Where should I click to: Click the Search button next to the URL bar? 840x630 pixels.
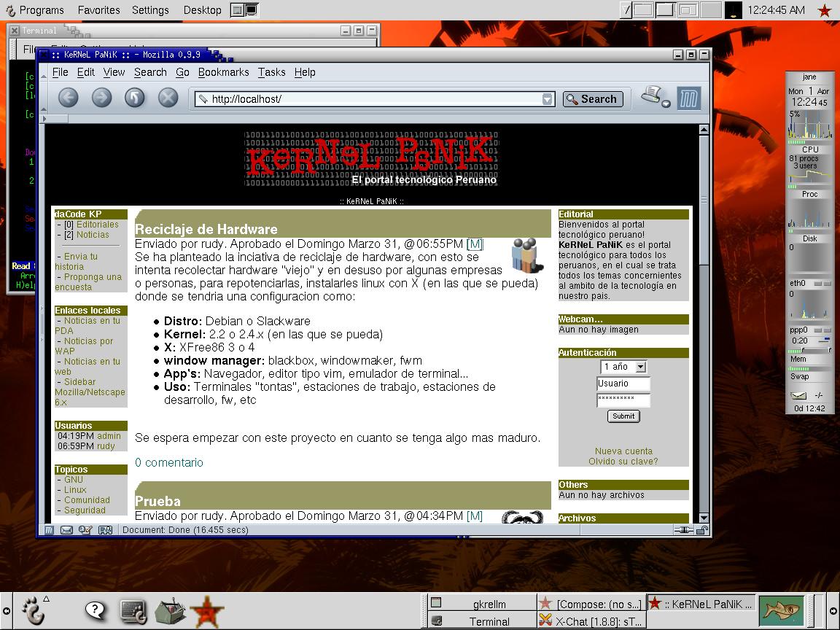pyautogui.click(x=593, y=99)
